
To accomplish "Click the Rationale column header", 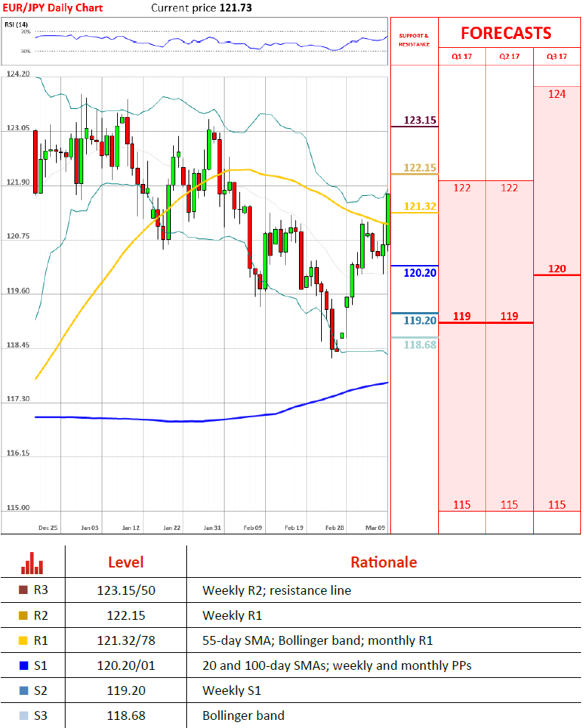I will point(384,562).
